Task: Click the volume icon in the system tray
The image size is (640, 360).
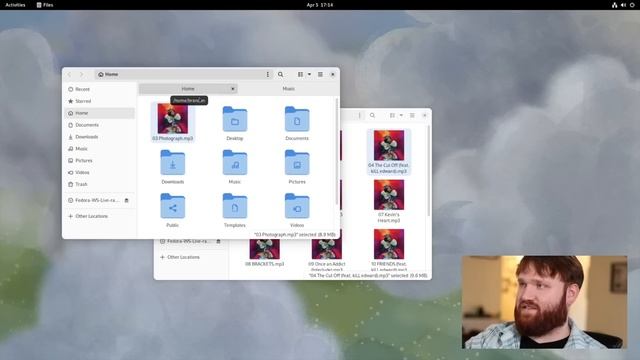Action: tap(623, 5)
